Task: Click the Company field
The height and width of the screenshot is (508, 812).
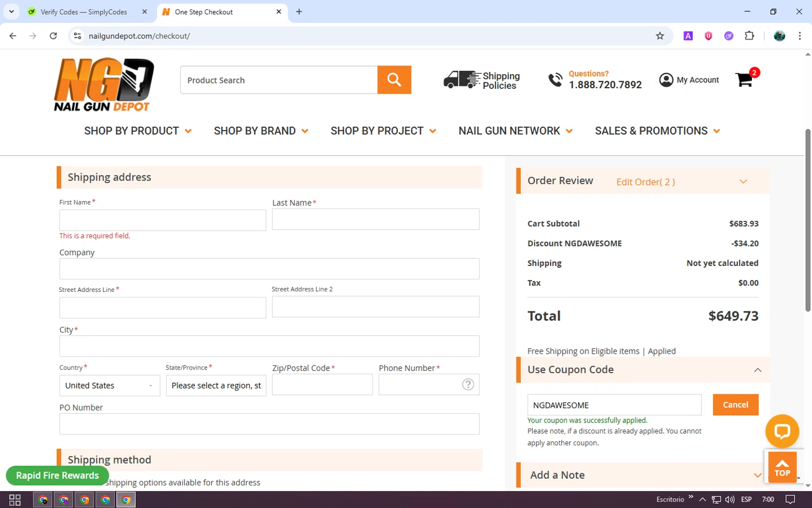Action: 270,269
